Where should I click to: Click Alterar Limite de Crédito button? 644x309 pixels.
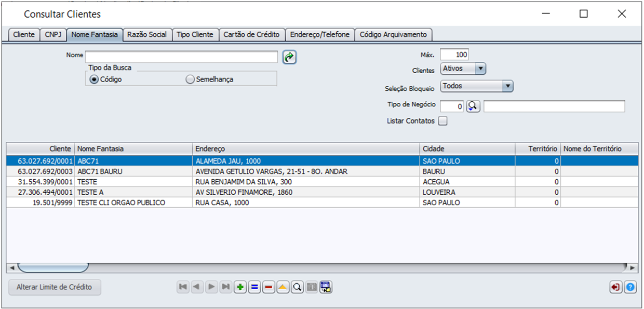coord(55,287)
